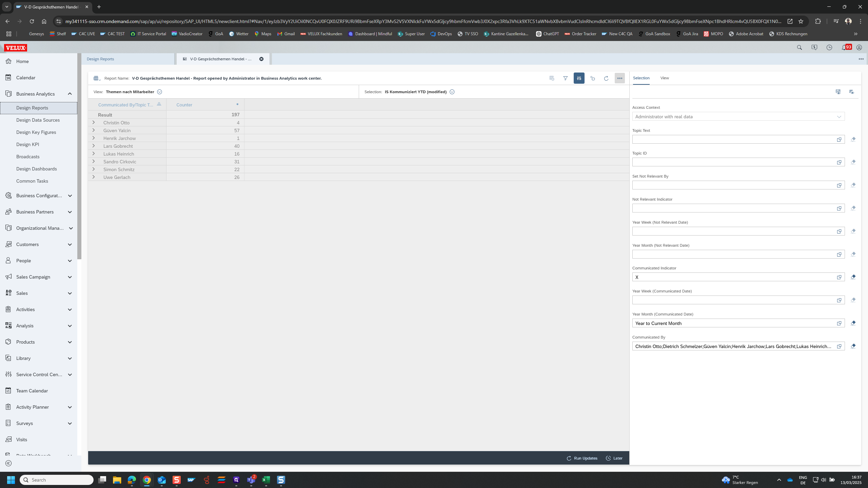Screen dimensions: 868x488
Task: Open value help for Topic Text field
Action: click(x=839, y=140)
